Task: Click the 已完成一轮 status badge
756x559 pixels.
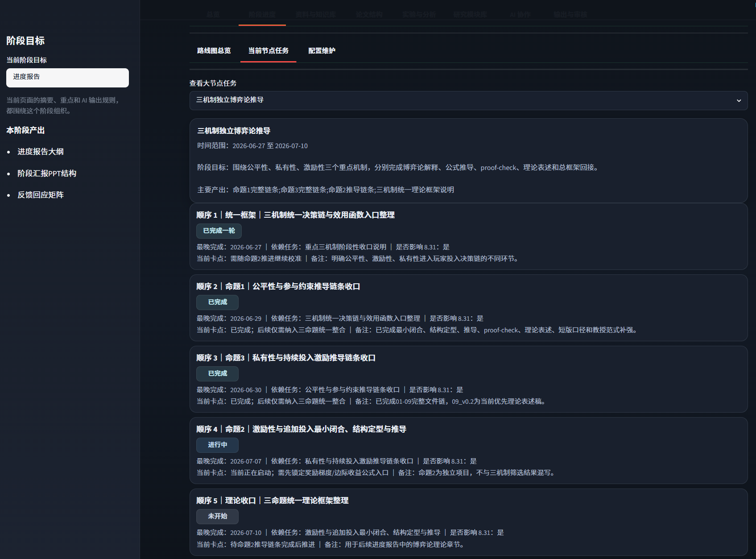Action: [x=219, y=231]
